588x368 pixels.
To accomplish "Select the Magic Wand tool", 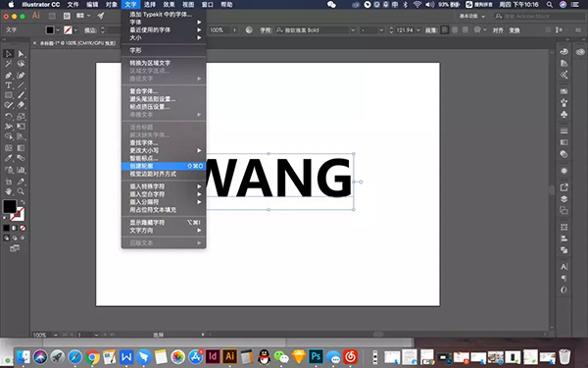I will 9,64.
